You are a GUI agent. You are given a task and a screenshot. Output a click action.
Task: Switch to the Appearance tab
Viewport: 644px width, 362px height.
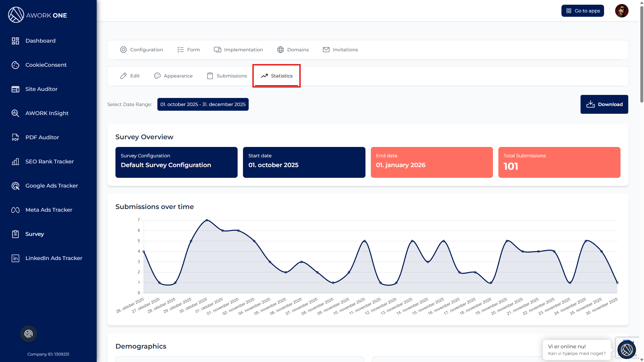pos(173,76)
